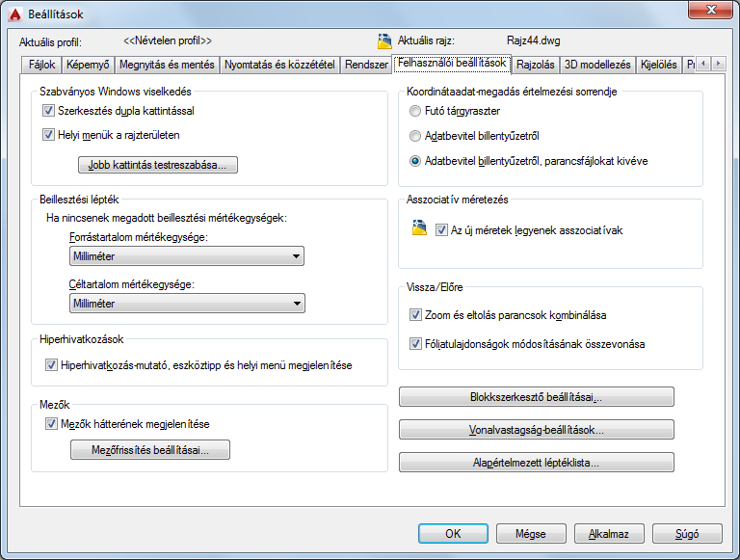Click the Blokkszerkesztő beállításai button

pyautogui.click(x=537, y=397)
